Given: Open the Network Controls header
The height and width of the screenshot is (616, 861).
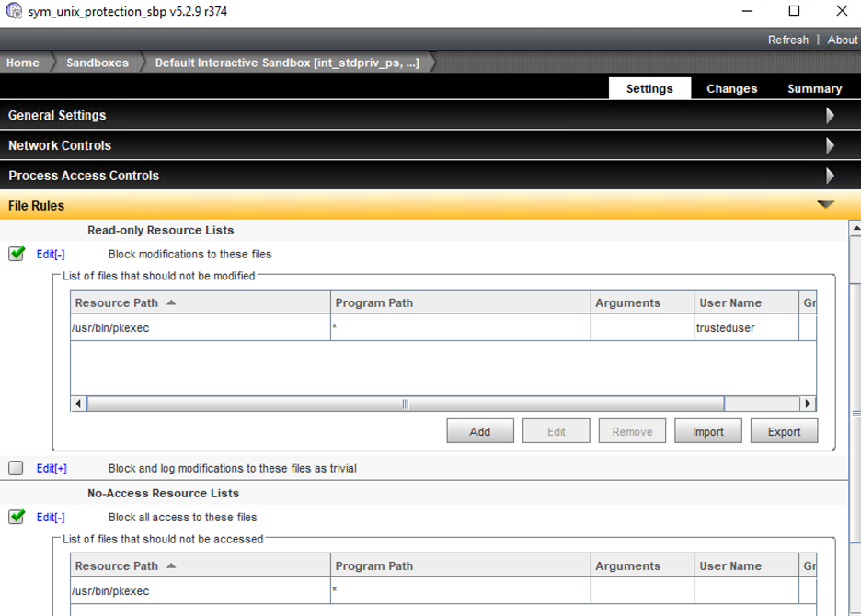Looking at the screenshot, I should tap(430, 145).
